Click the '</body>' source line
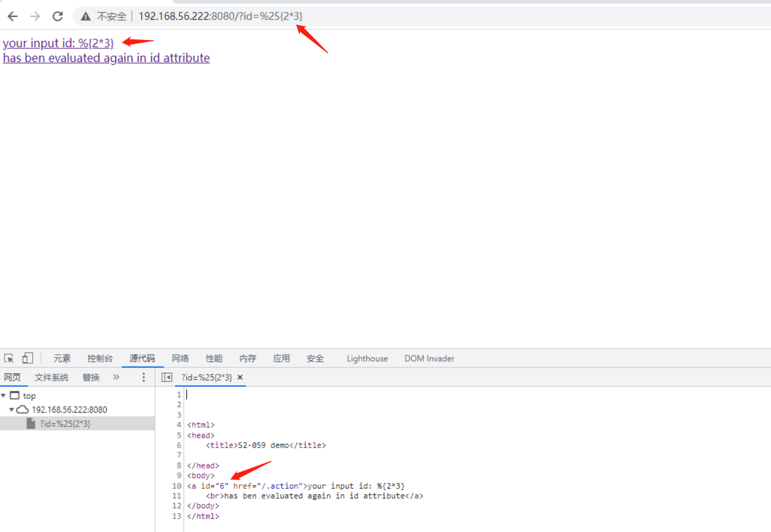Viewport: 771px width, 532px height. [203, 506]
